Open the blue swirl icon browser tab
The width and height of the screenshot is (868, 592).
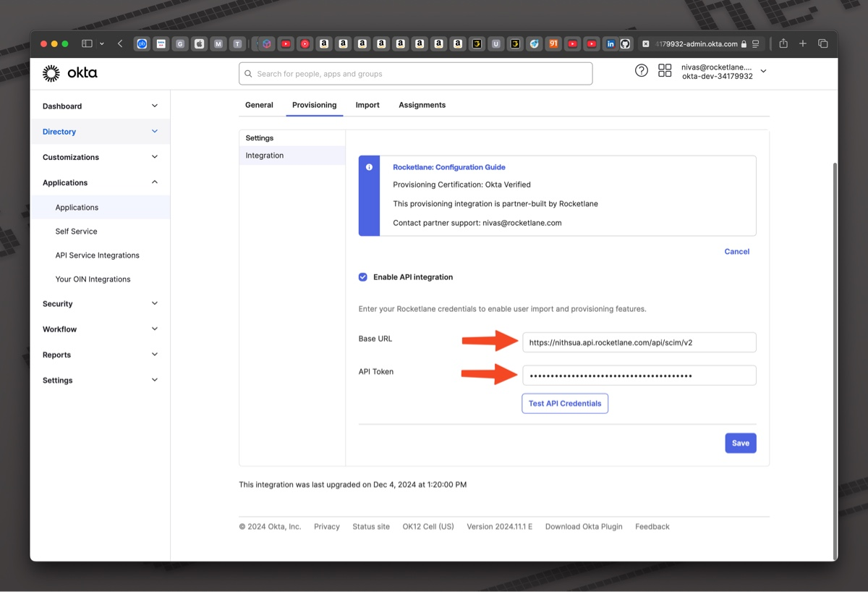535,43
